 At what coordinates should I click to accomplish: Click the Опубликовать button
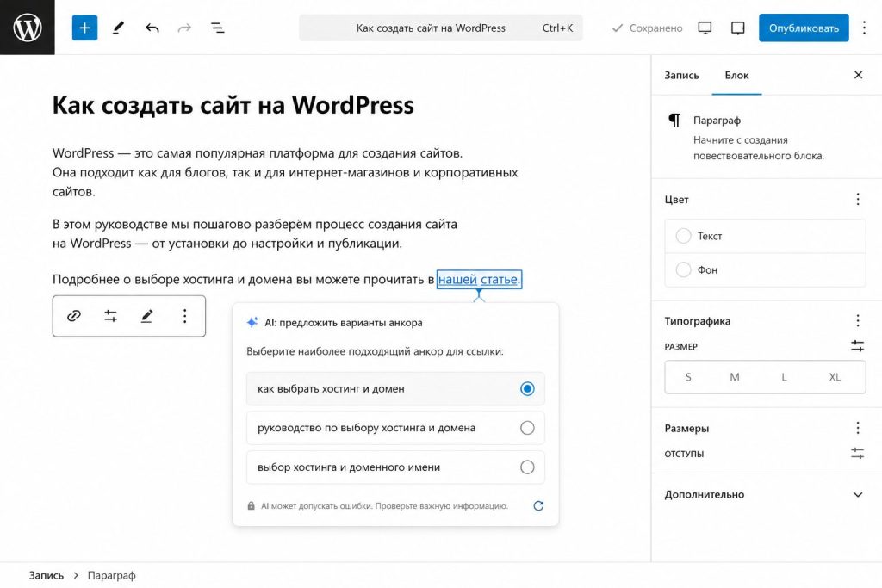[x=804, y=28]
